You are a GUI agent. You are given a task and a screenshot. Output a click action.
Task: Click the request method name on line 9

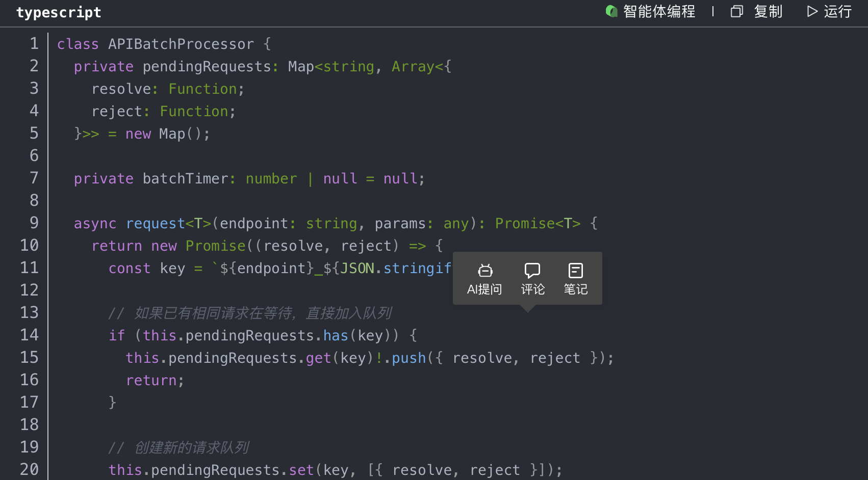pyautogui.click(x=156, y=224)
